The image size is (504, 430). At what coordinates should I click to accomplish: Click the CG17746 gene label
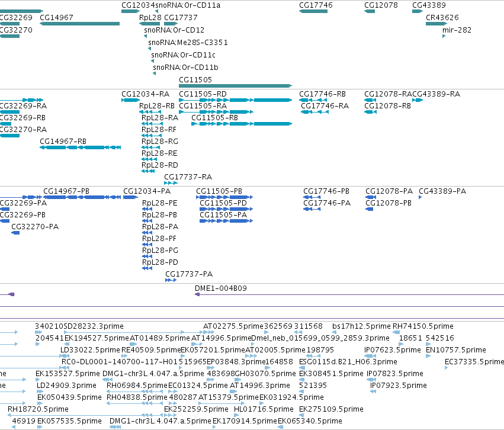(316, 5)
